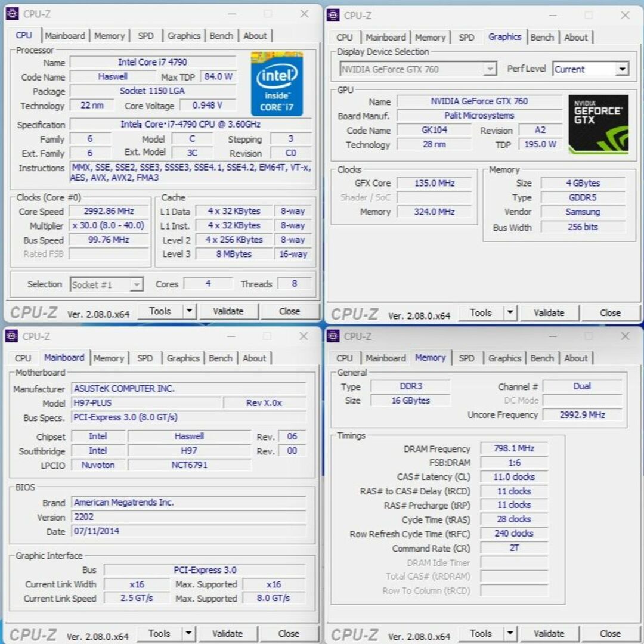Click GPU Code Name value GK104
The height and width of the screenshot is (644, 644).
(434, 130)
